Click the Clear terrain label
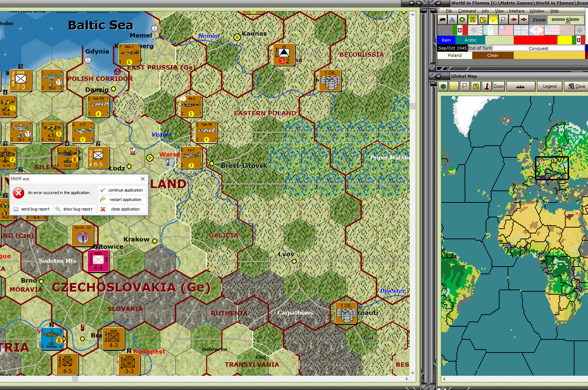Viewport: 588px width, 390px height. point(493,55)
